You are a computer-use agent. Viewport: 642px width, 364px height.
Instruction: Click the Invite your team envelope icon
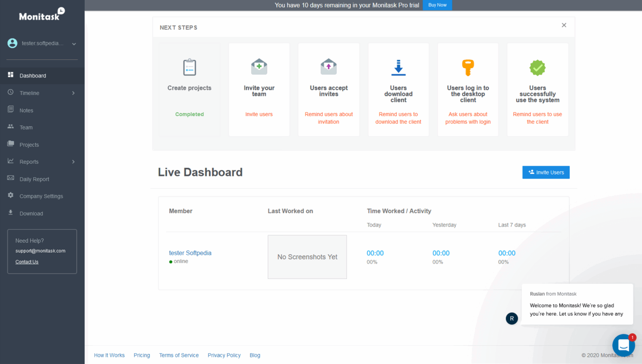[x=259, y=67]
